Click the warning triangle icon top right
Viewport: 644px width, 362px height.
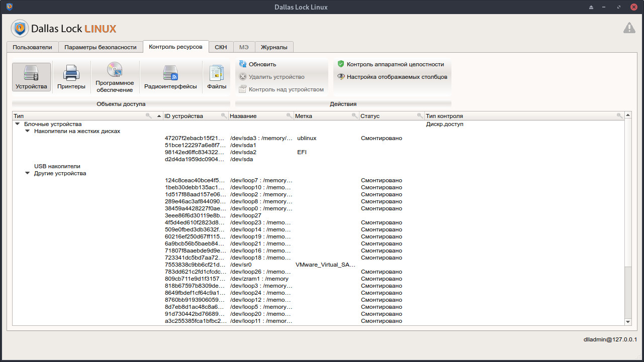(628, 28)
